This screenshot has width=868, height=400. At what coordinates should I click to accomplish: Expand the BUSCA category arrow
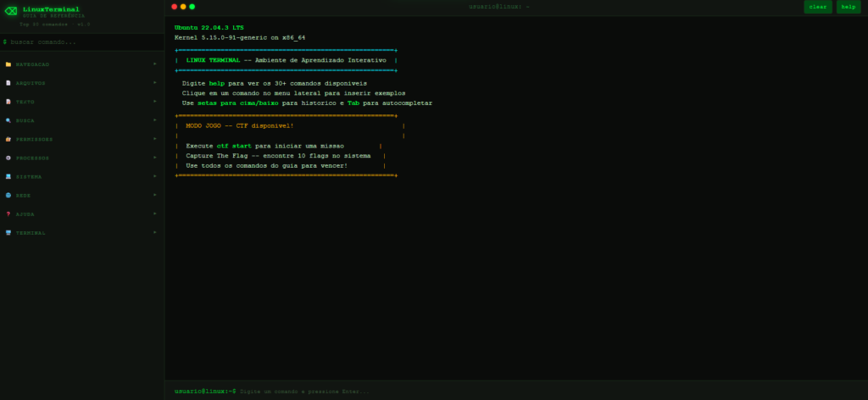click(155, 120)
